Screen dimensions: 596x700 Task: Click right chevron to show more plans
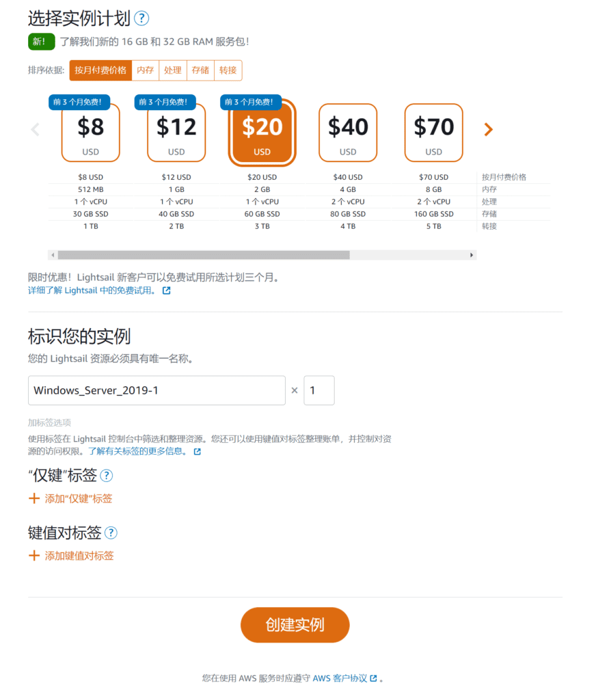tap(488, 129)
